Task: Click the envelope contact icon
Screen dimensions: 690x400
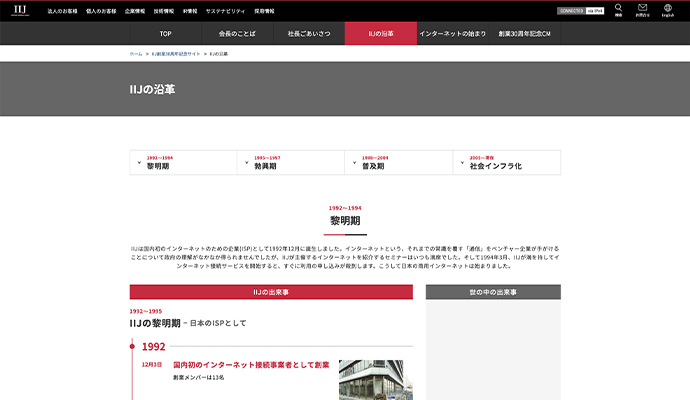Action: [x=643, y=10]
